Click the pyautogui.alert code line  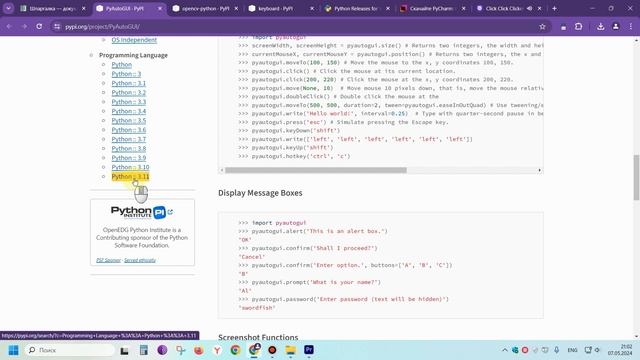pos(313,231)
